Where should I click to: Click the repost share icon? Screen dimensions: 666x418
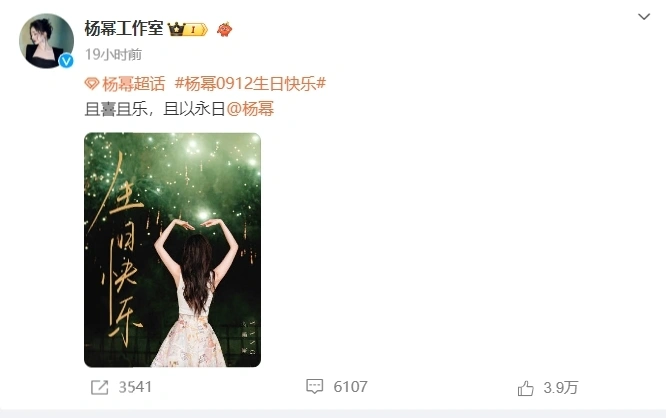click(100, 387)
